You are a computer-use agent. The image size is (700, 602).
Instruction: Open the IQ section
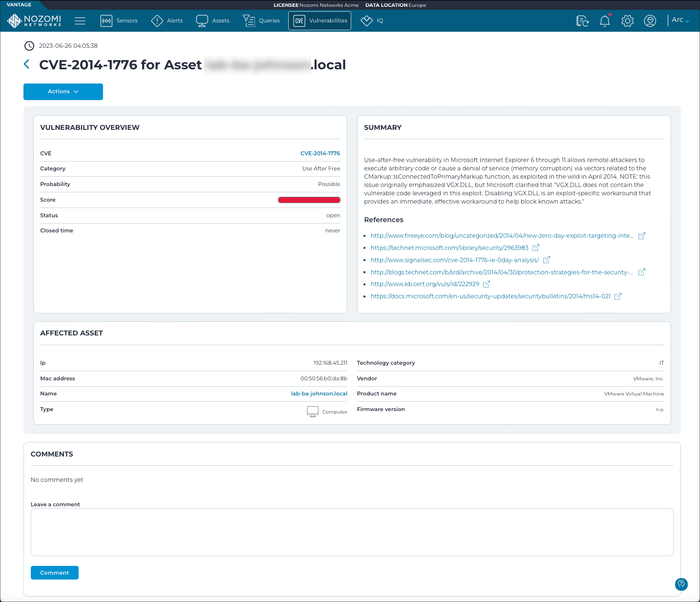click(x=372, y=21)
